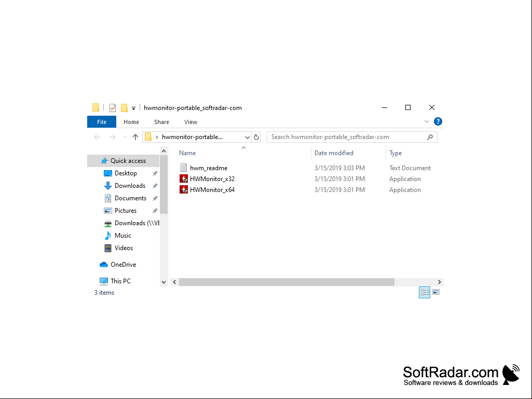Select Quick access in the navigation pane

pyautogui.click(x=124, y=161)
